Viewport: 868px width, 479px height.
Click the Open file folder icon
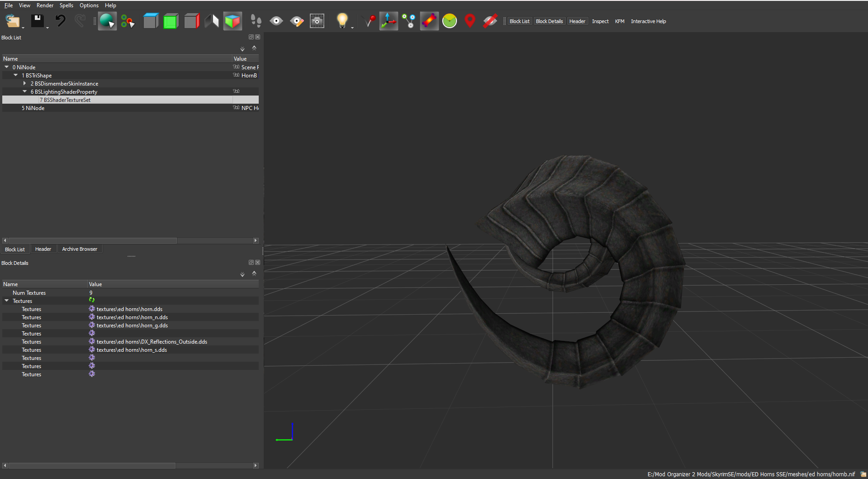[12, 21]
